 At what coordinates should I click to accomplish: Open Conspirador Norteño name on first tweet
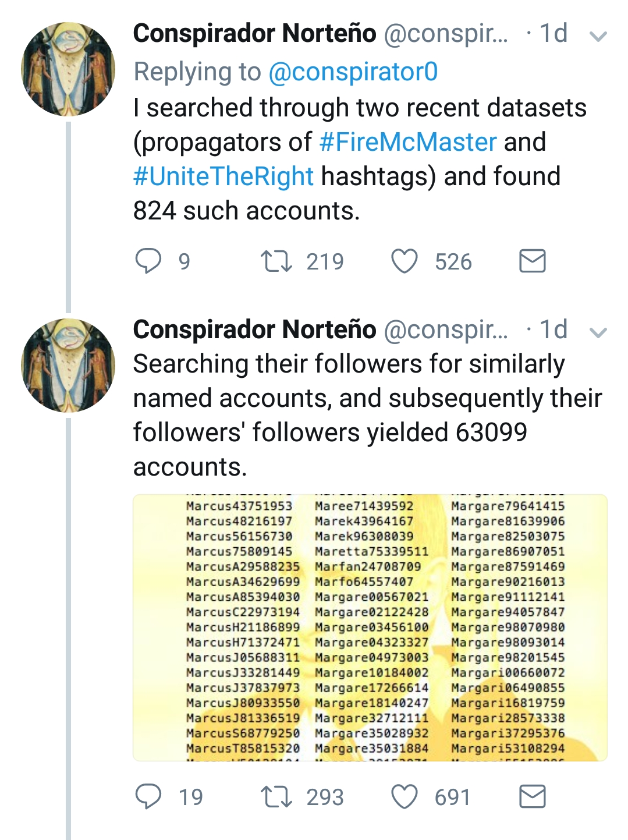[254, 34]
